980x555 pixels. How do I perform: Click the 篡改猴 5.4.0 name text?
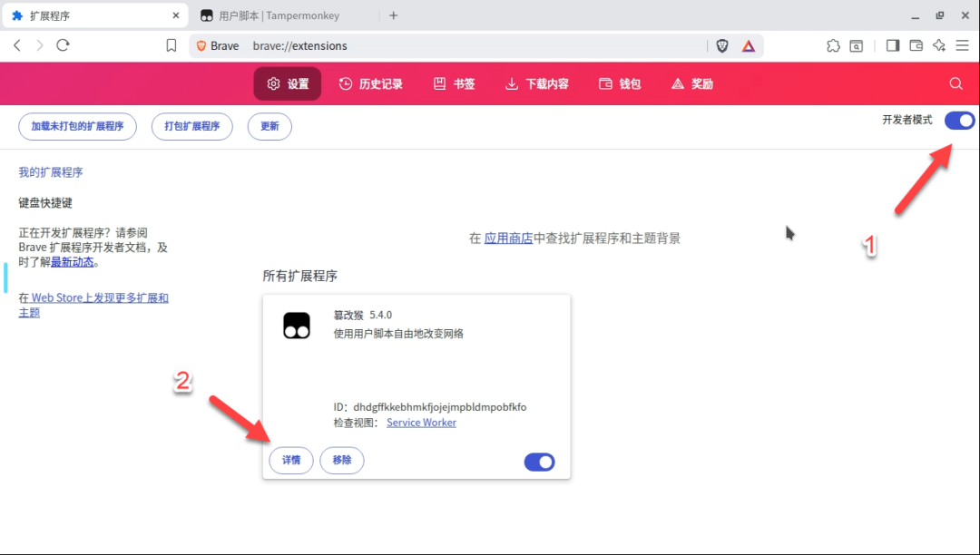coord(362,316)
